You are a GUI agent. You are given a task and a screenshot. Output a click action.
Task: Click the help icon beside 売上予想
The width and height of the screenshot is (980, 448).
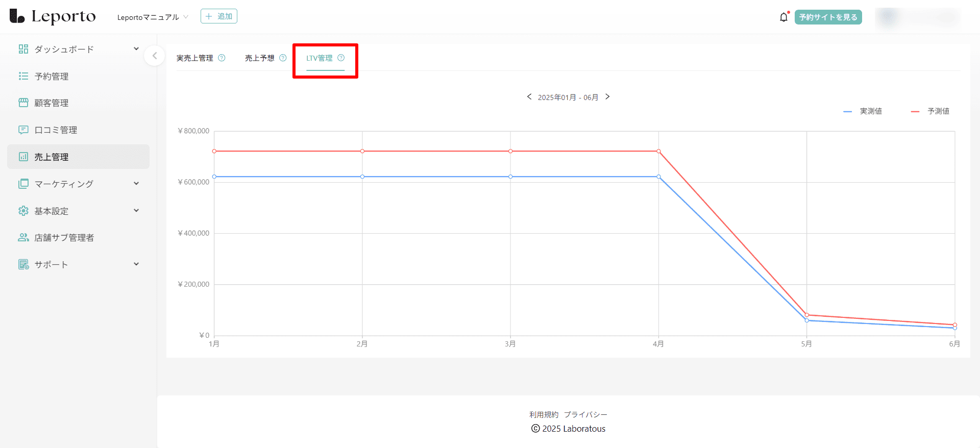point(283,58)
